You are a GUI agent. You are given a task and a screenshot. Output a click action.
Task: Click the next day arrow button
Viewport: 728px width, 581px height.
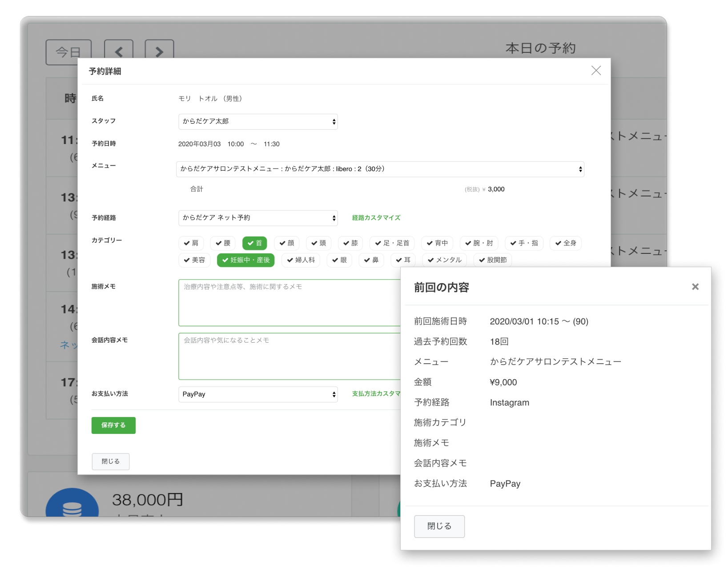[x=159, y=52]
